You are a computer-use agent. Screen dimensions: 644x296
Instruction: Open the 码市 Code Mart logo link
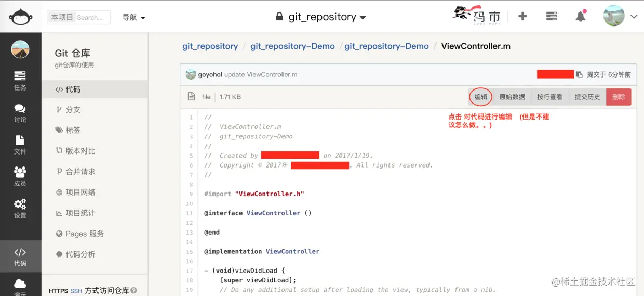point(477,16)
